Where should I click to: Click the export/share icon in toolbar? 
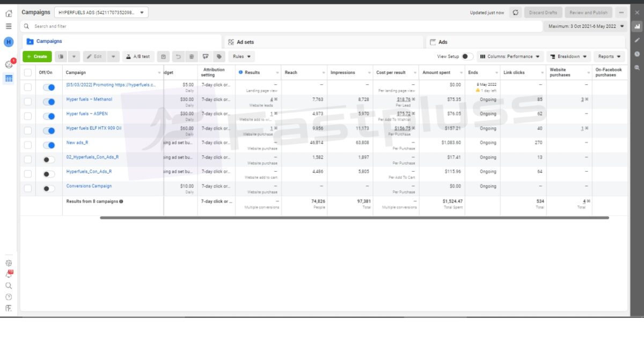point(206,56)
